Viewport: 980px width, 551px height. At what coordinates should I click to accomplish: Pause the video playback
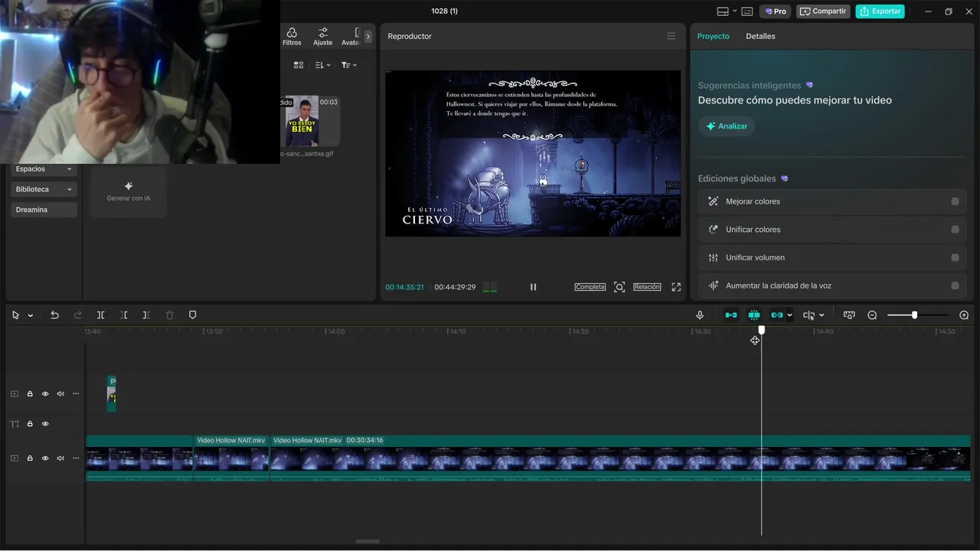click(533, 287)
